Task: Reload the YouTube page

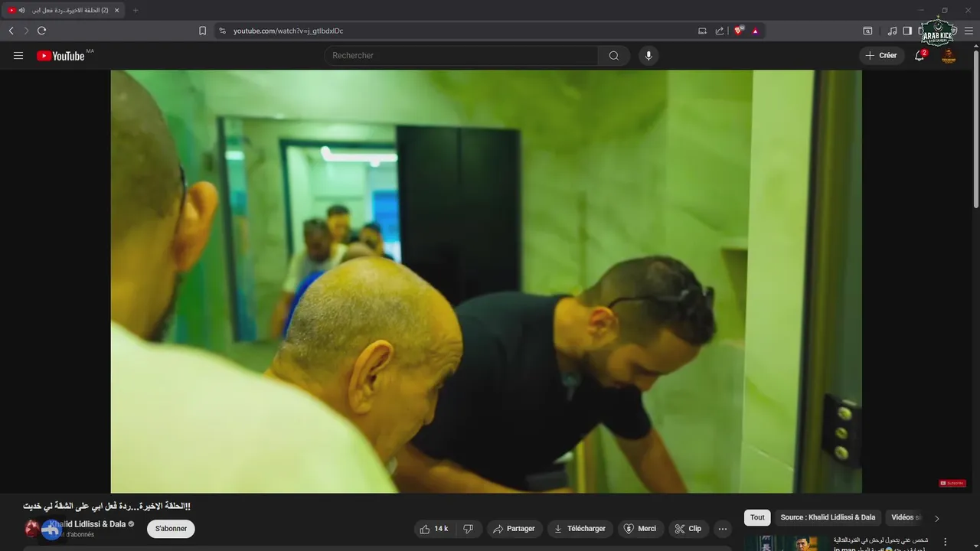Action: click(x=41, y=31)
